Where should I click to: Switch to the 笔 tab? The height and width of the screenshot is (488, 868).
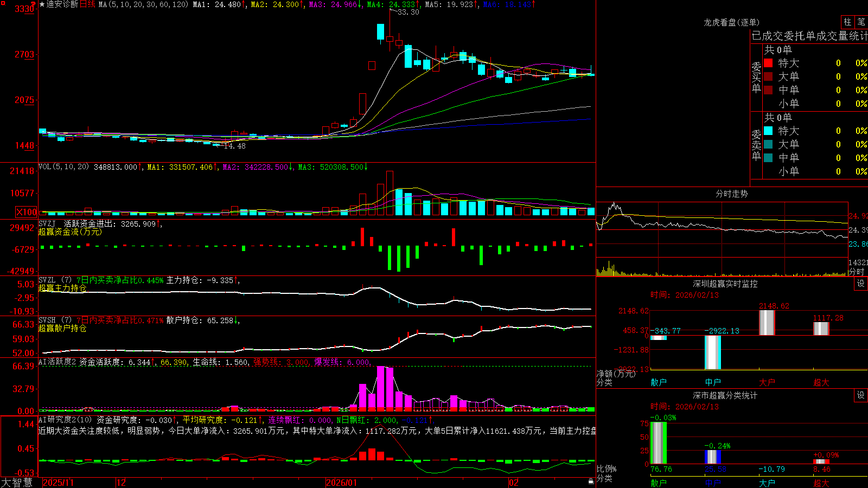click(861, 22)
